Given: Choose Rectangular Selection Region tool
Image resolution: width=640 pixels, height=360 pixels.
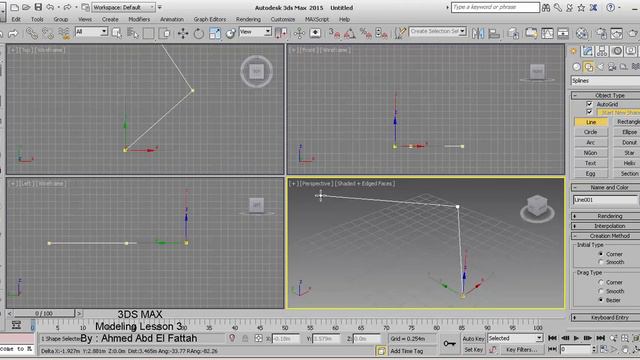Looking at the screenshot, I should pyautogui.click(x=149, y=33).
